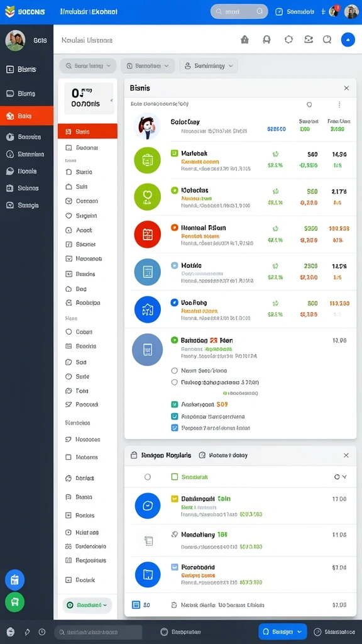Click the green Matobak status color square
The image size is (362, 644).
(x=174, y=153)
